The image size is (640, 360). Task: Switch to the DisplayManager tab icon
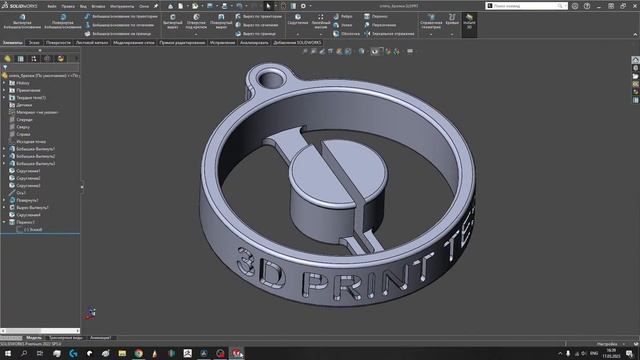[x=61, y=59]
